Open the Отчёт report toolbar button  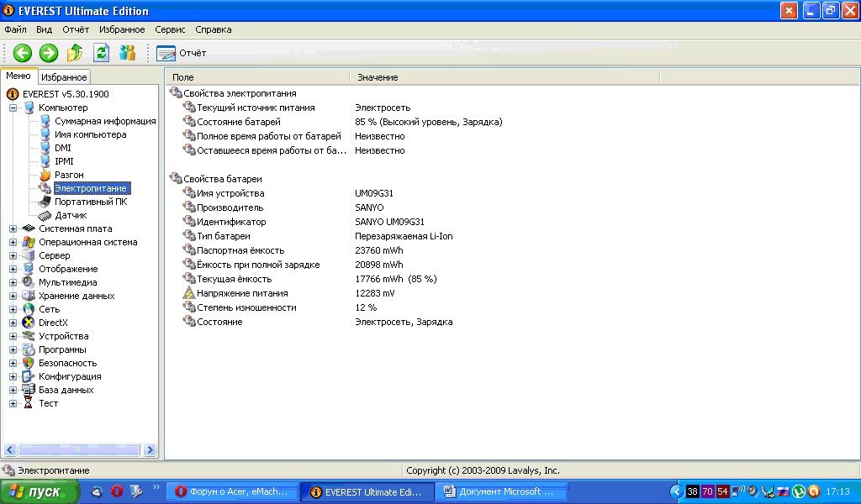point(182,53)
